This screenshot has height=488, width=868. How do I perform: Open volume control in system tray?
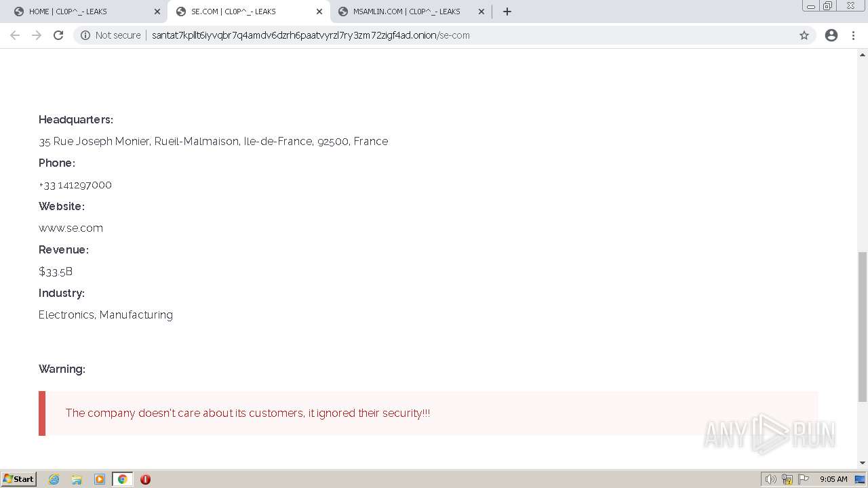coord(771,479)
